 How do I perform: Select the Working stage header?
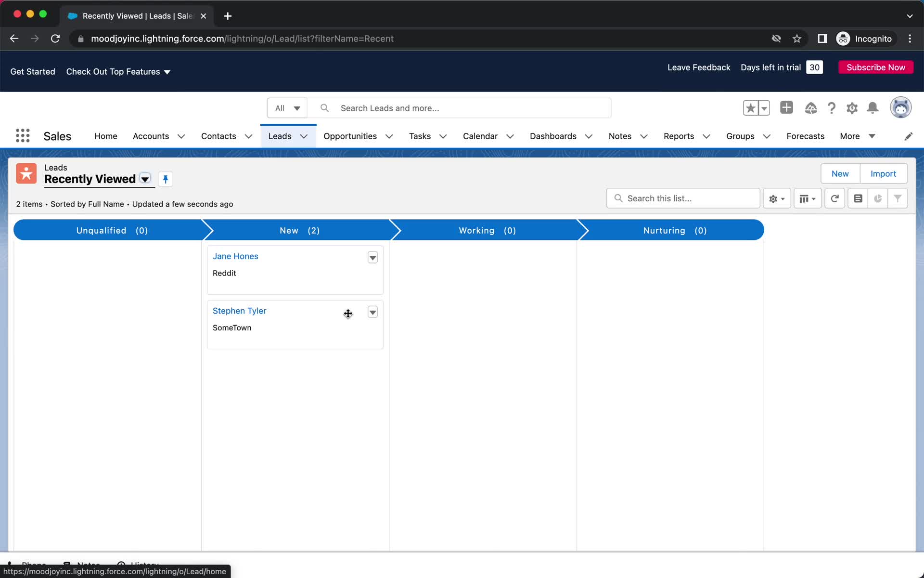tap(487, 230)
